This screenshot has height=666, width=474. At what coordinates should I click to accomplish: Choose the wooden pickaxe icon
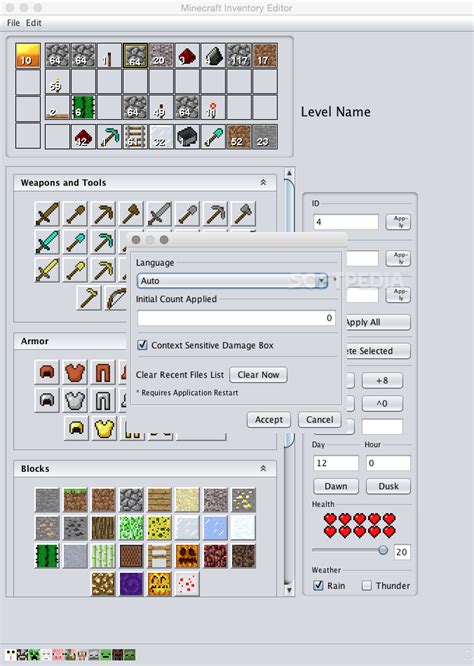click(103, 214)
